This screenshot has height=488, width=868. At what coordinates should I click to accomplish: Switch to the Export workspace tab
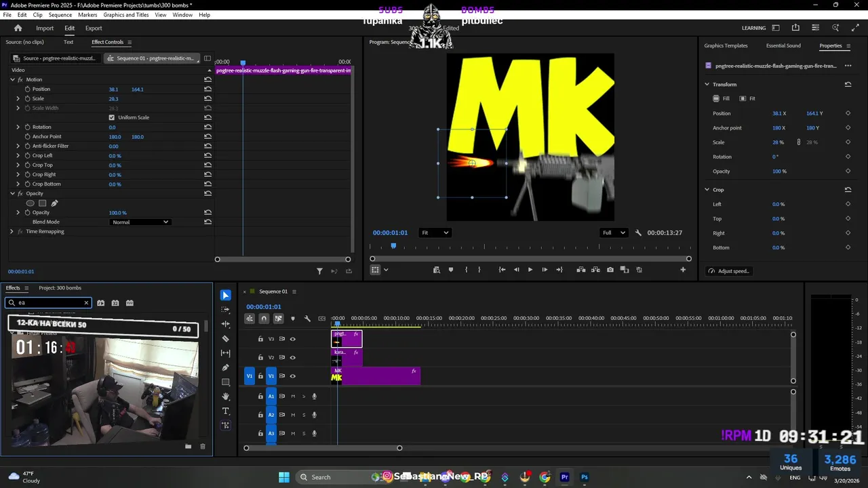click(94, 28)
